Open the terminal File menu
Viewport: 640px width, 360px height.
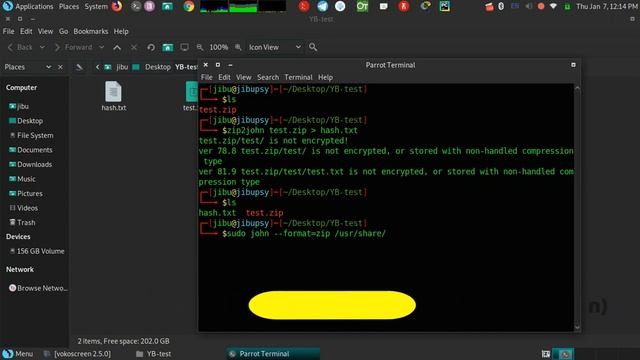click(x=207, y=77)
